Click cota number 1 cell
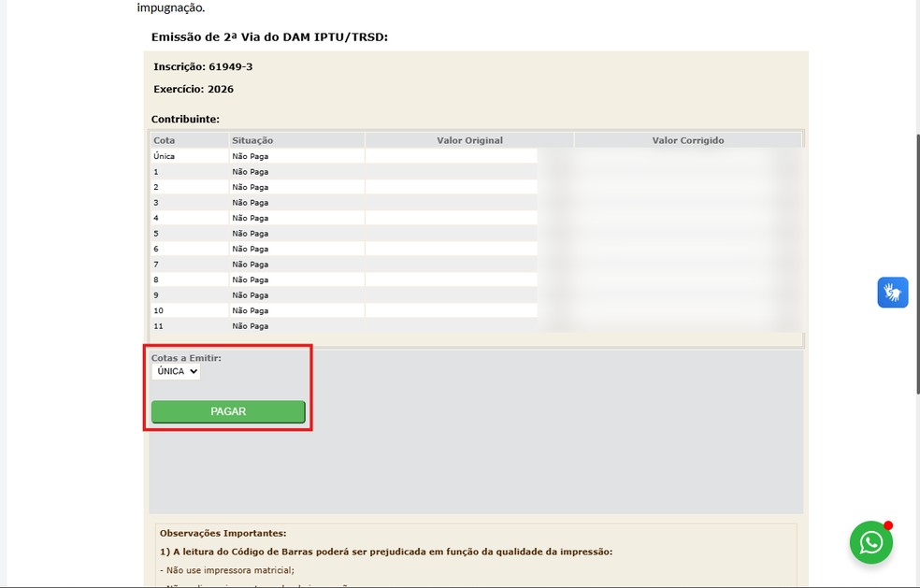The height and width of the screenshot is (588, 920). tap(189, 171)
